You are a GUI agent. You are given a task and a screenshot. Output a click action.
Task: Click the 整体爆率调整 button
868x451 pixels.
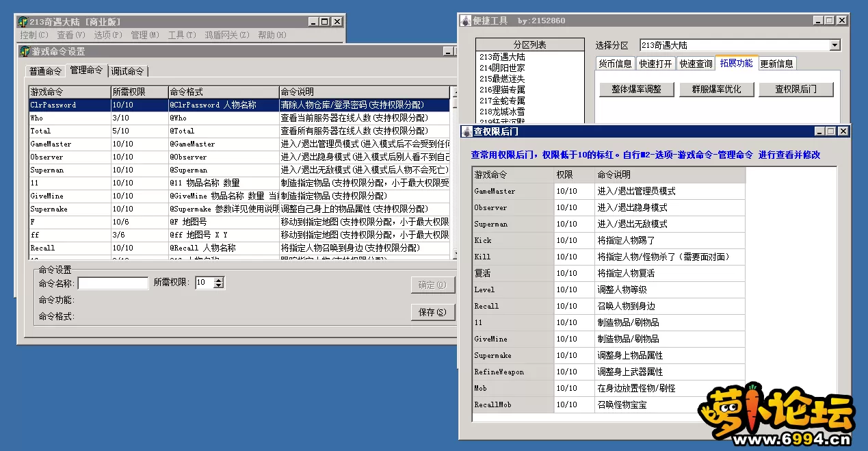pyautogui.click(x=636, y=89)
